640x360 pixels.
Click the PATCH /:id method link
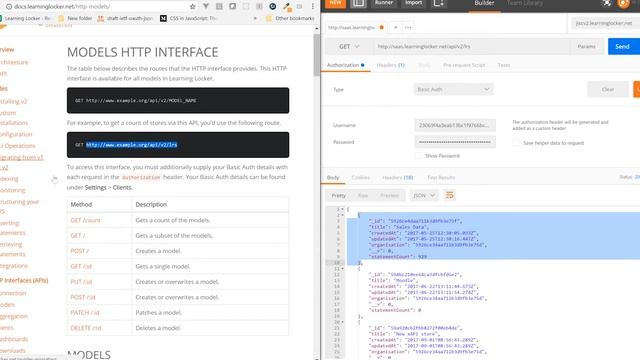coord(85,313)
